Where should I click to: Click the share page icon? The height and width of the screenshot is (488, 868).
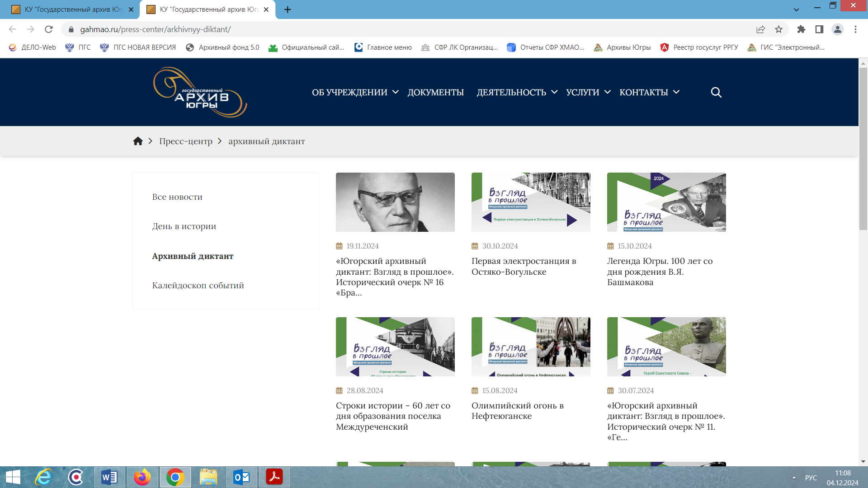[760, 29]
